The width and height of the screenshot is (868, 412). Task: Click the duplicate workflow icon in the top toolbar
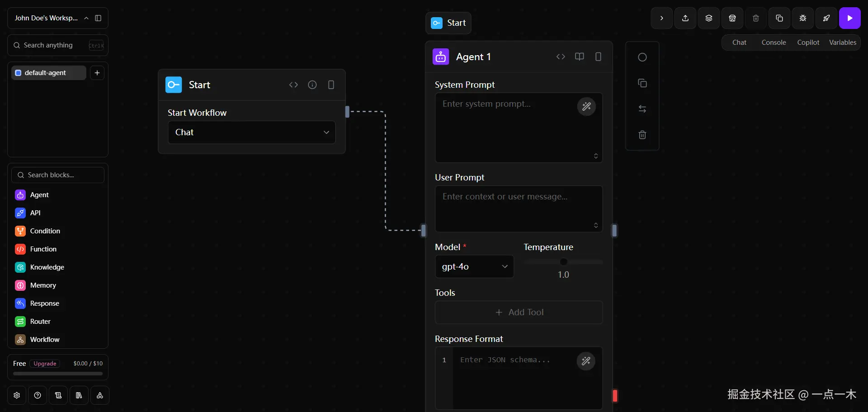(779, 18)
